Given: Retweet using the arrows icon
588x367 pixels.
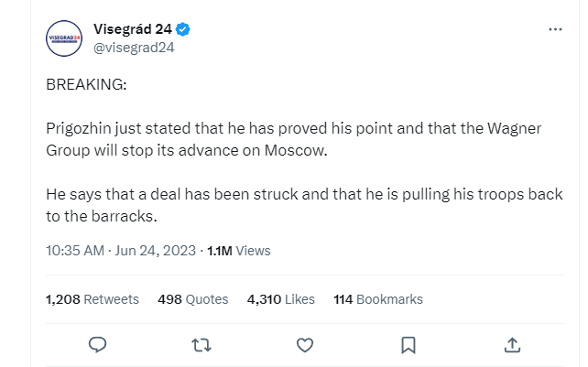Looking at the screenshot, I should click(x=202, y=344).
